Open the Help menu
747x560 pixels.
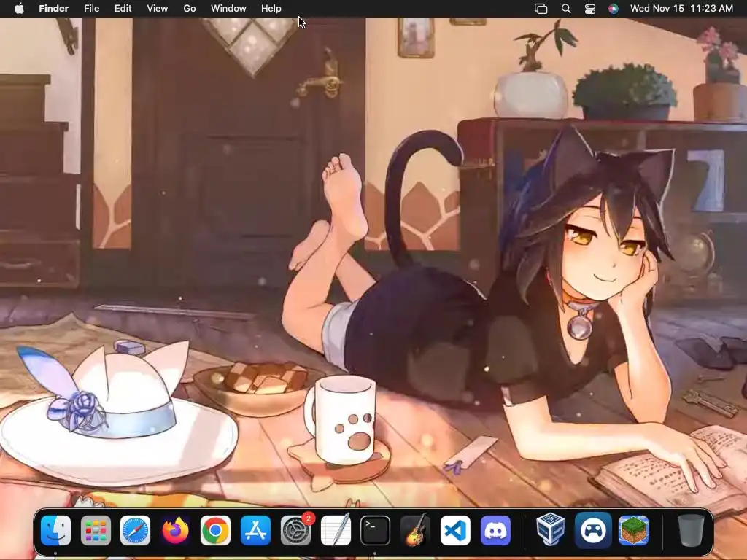pyautogui.click(x=271, y=9)
